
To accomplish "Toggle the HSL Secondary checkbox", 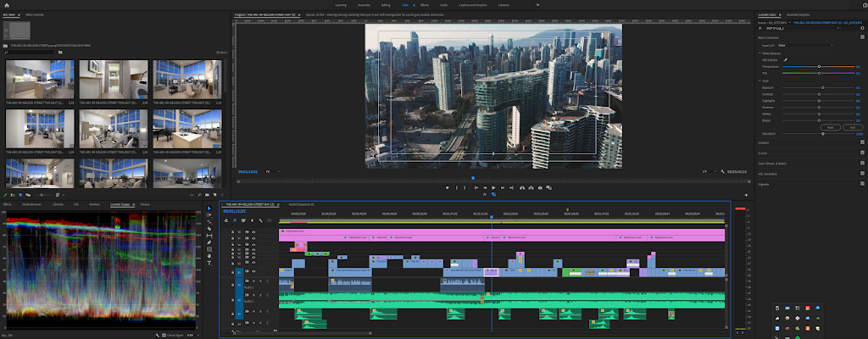I will 862,174.
